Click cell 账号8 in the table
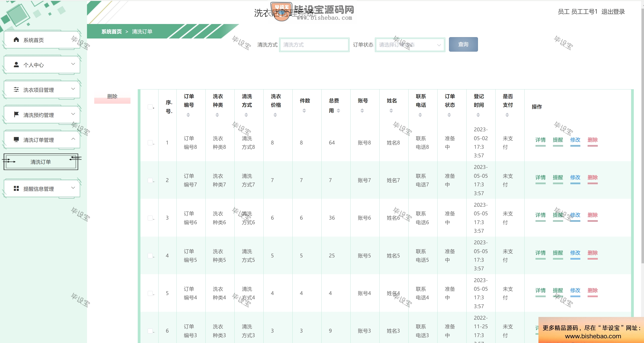The width and height of the screenshot is (644, 343). coord(364,143)
